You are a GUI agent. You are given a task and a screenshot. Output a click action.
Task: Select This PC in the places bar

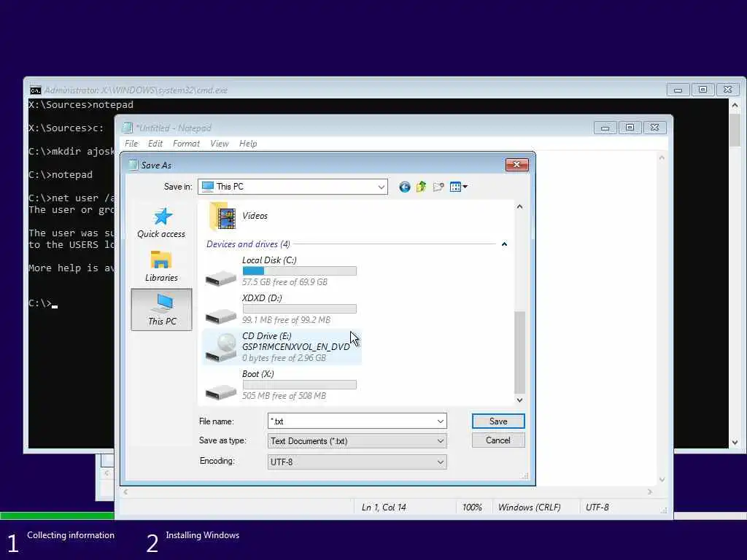[x=161, y=309]
